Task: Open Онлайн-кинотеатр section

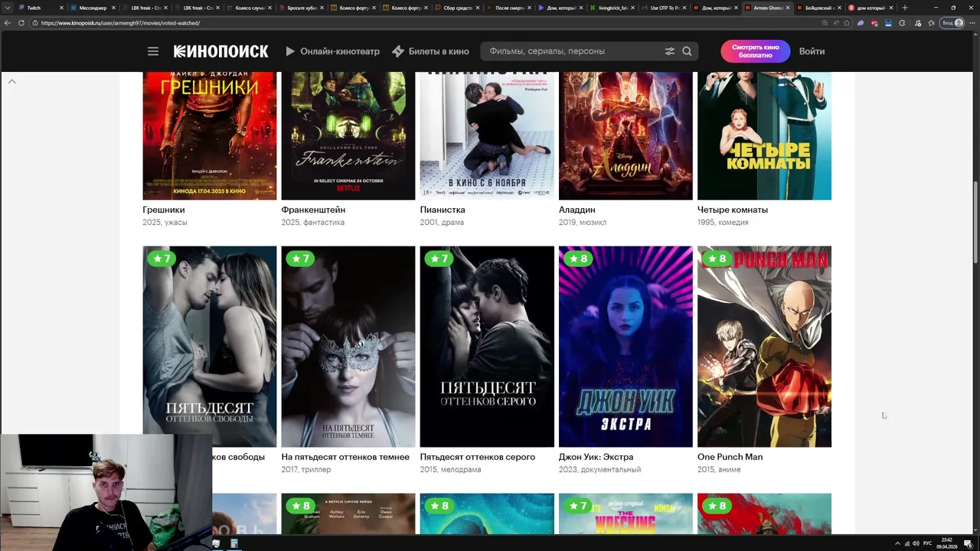Action: coord(332,51)
